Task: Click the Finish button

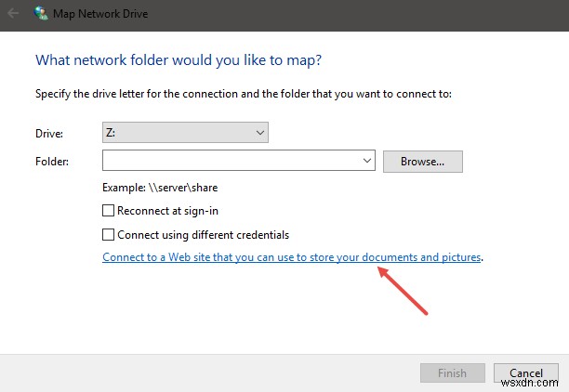Action: click(452, 373)
